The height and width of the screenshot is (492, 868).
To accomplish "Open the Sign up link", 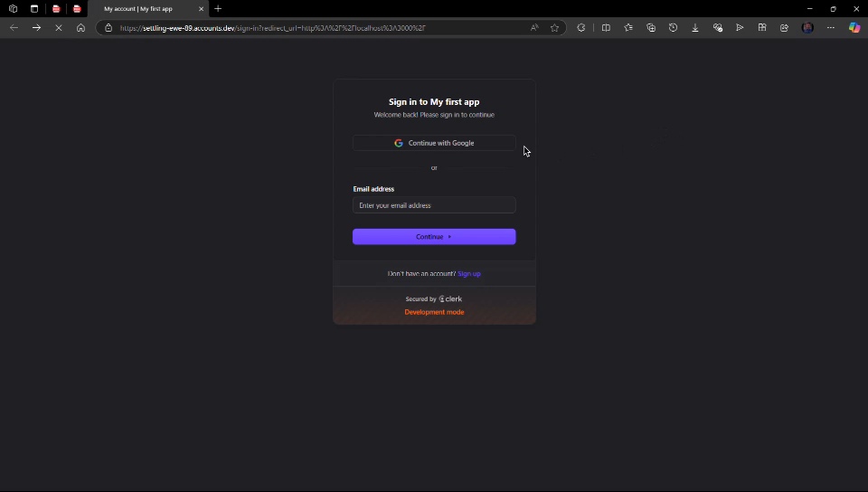I will click(469, 273).
